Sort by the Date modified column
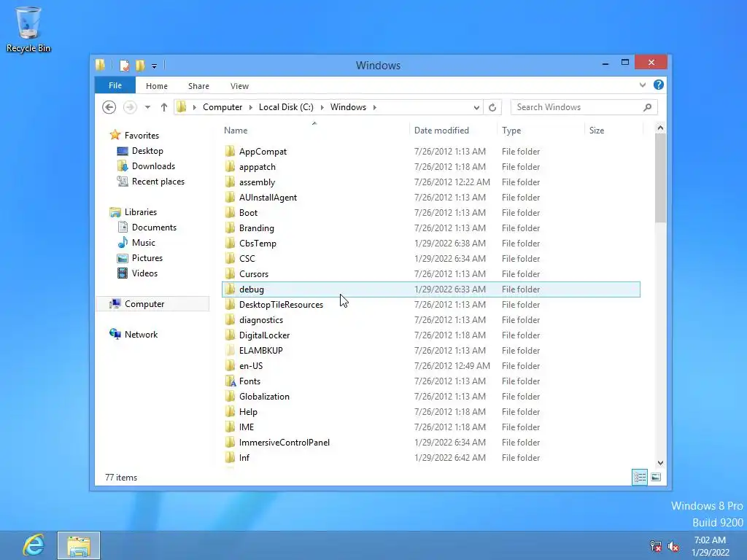Screen dimensions: 747x560 pyautogui.click(x=441, y=131)
